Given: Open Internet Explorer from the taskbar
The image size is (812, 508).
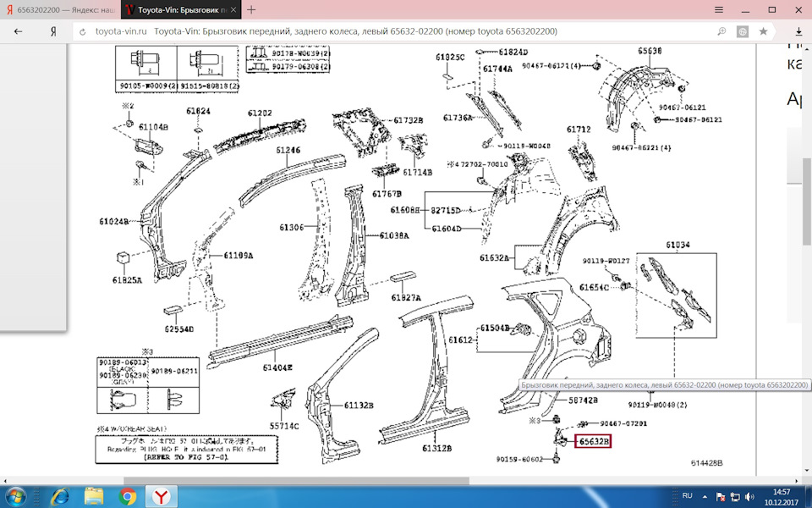Looking at the screenshot, I should coord(59,495).
